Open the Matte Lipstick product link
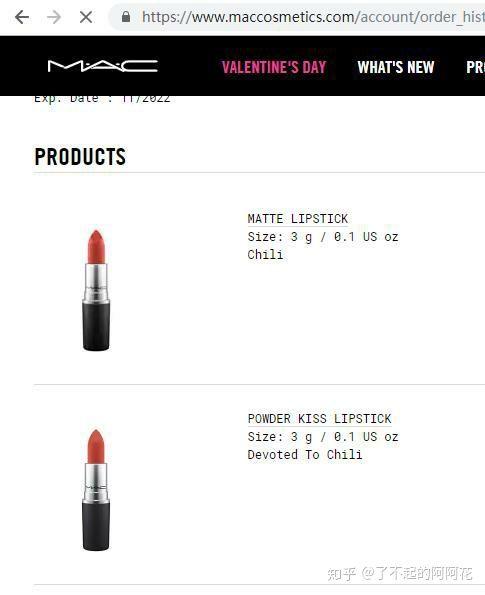 [298, 219]
